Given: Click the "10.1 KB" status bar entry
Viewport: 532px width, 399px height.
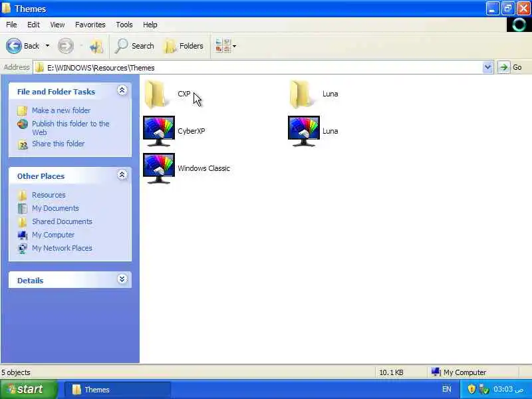Looking at the screenshot, I should pyautogui.click(x=391, y=372).
